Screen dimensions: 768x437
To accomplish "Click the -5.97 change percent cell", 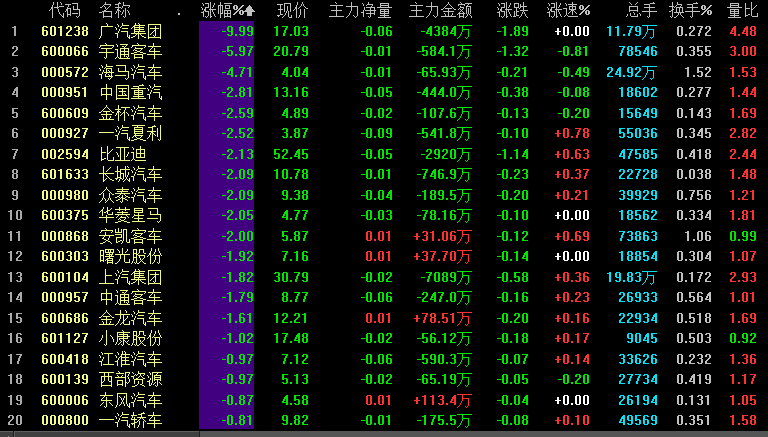I will [x=238, y=51].
